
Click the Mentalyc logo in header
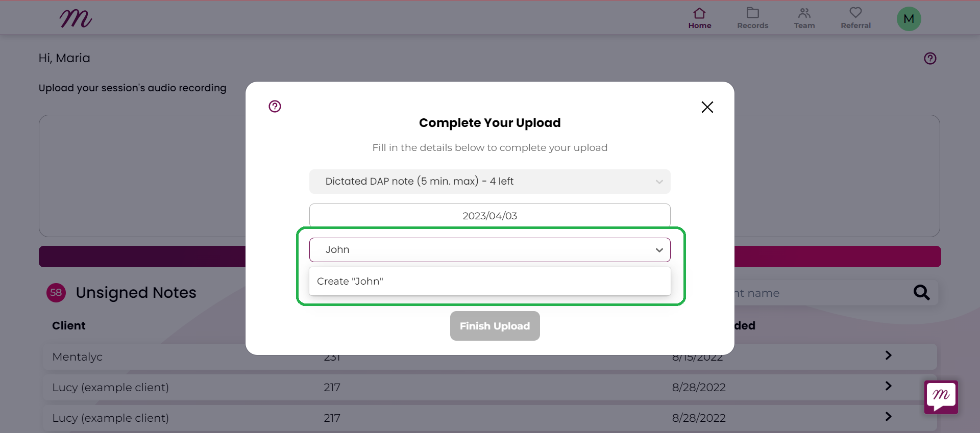(76, 18)
